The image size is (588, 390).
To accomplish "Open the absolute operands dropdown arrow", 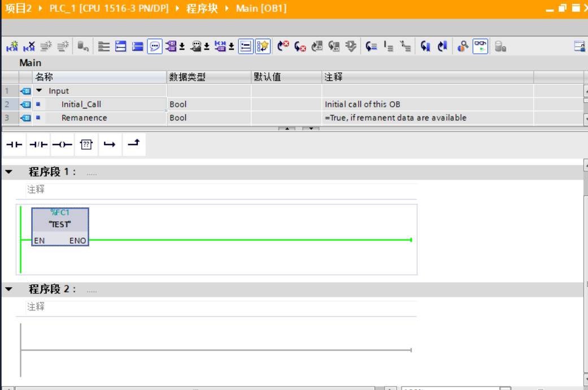I will 183,46.
